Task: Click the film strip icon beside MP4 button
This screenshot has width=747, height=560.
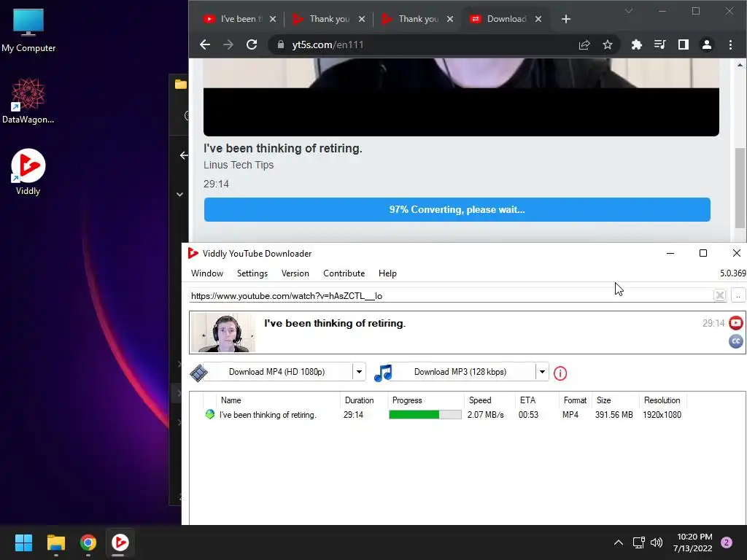Action: (198, 373)
